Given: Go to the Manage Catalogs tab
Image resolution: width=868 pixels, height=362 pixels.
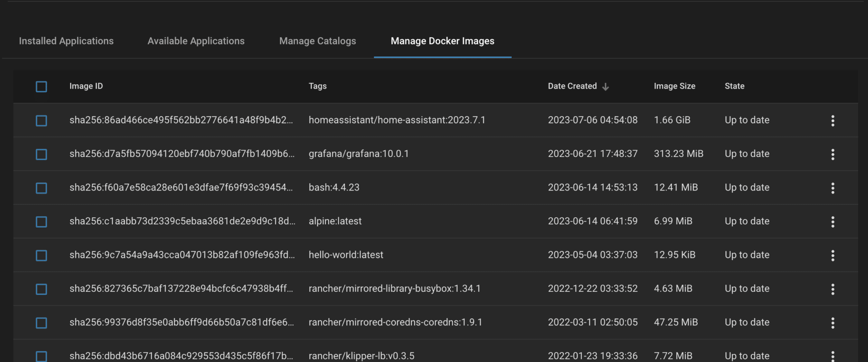Looking at the screenshot, I should coord(317,41).
